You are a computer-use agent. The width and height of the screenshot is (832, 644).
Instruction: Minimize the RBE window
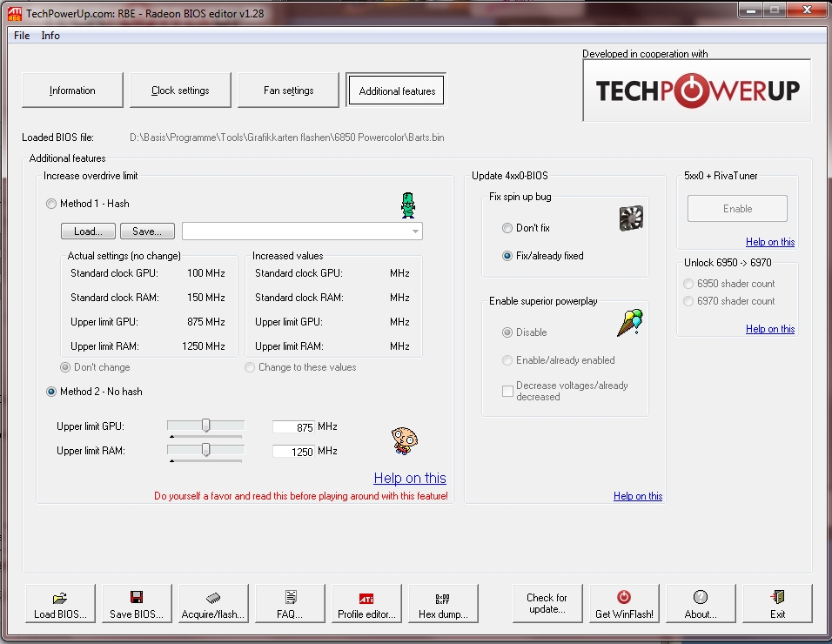coord(751,10)
